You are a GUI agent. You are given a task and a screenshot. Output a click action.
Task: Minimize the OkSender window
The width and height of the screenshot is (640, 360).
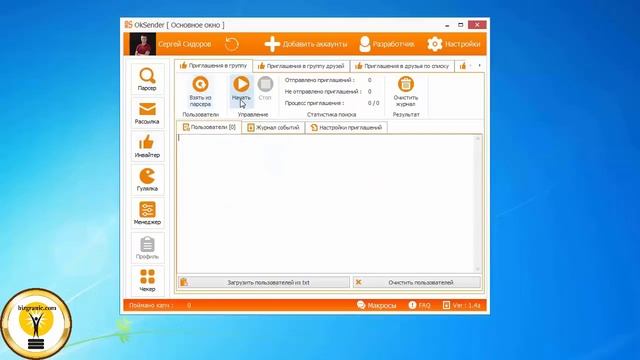447,25
